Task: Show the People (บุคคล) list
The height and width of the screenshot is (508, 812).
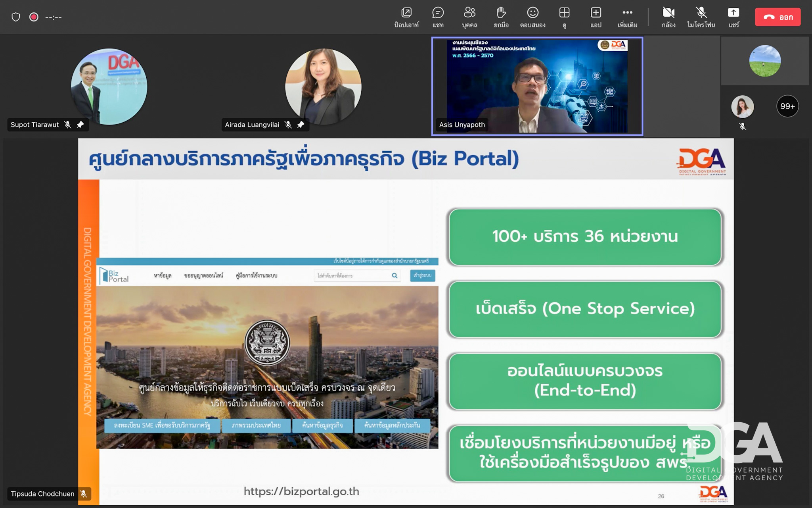Action: tap(469, 17)
